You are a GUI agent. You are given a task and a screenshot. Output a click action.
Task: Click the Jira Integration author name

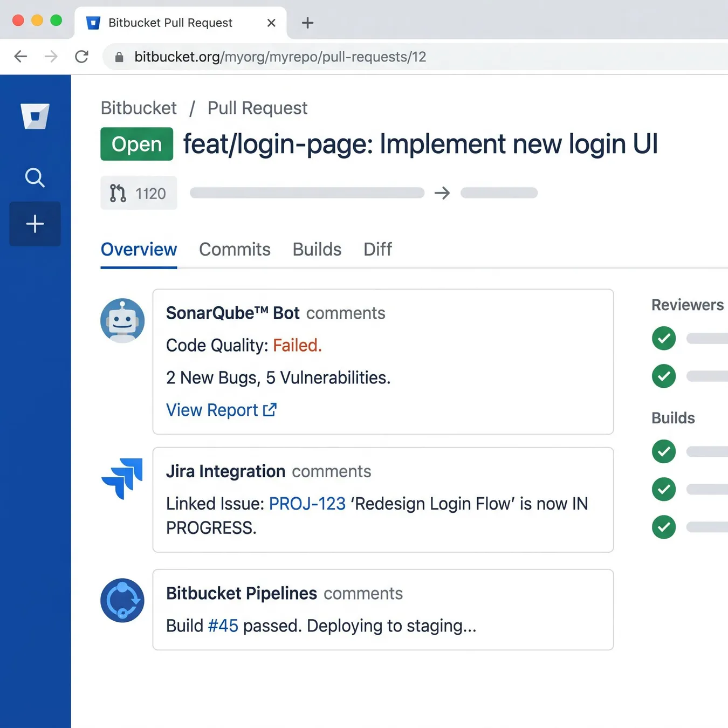tap(225, 471)
